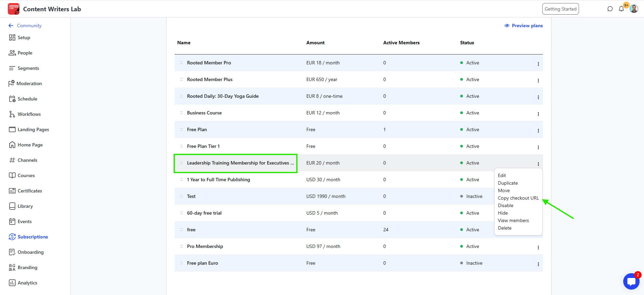Open options menu for Rooted Member Pro
Viewport: 644px width, 295px height.
click(x=538, y=64)
